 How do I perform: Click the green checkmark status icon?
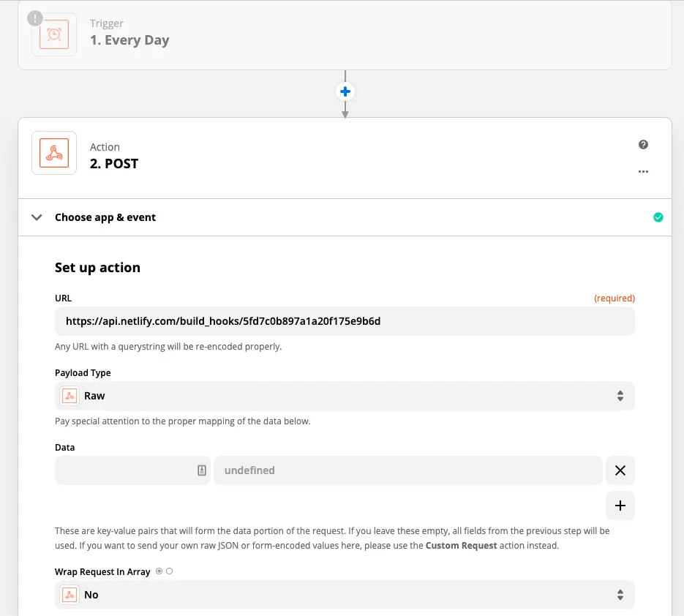pyautogui.click(x=658, y=217)
